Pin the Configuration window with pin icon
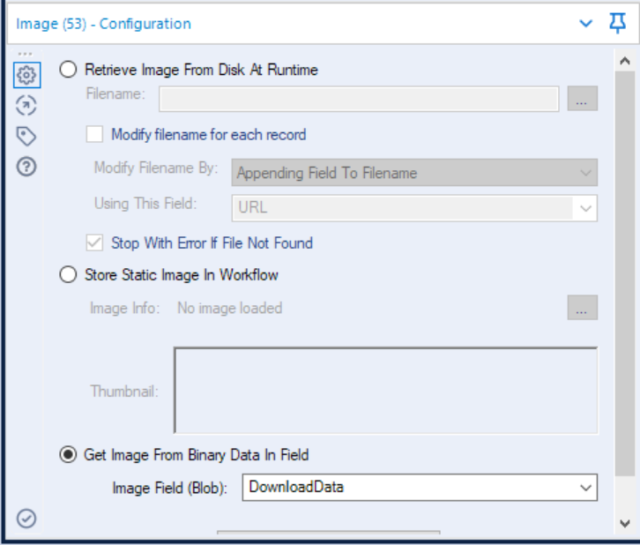Image resolution: width=640 pixels, height=545 pixels. pos(617,23)
